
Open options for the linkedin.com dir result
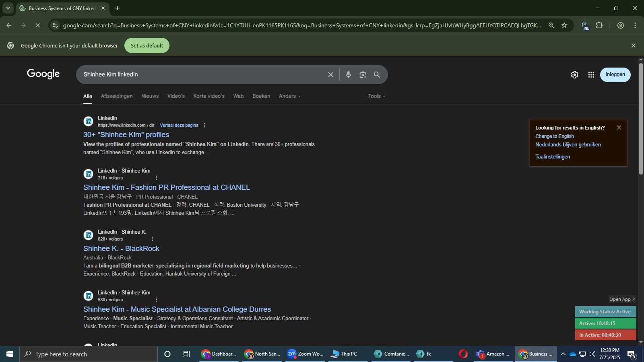coord(204,125)
